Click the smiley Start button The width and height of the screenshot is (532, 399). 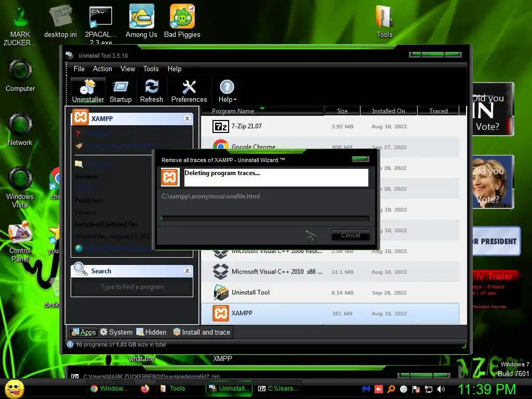coord(14,389)
